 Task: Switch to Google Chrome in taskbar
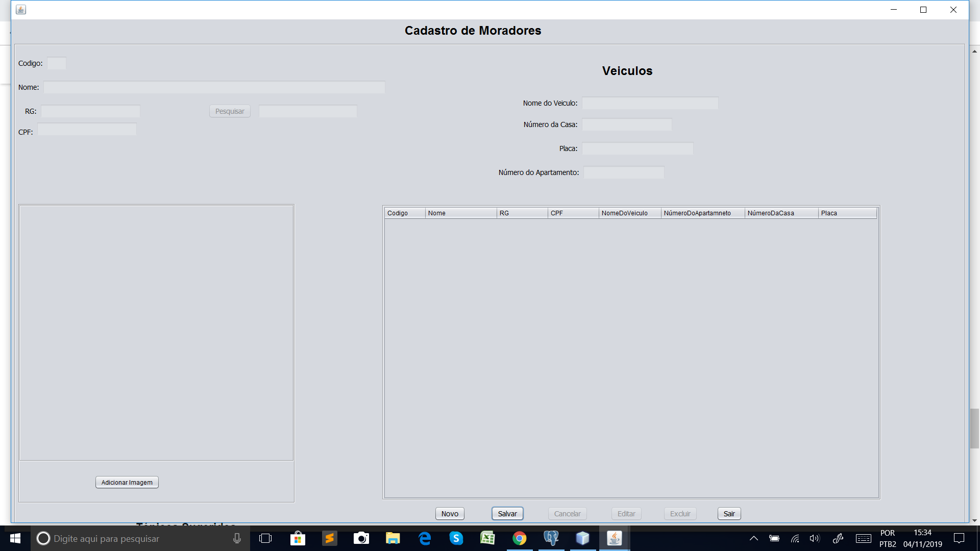[x=519, y=538]
